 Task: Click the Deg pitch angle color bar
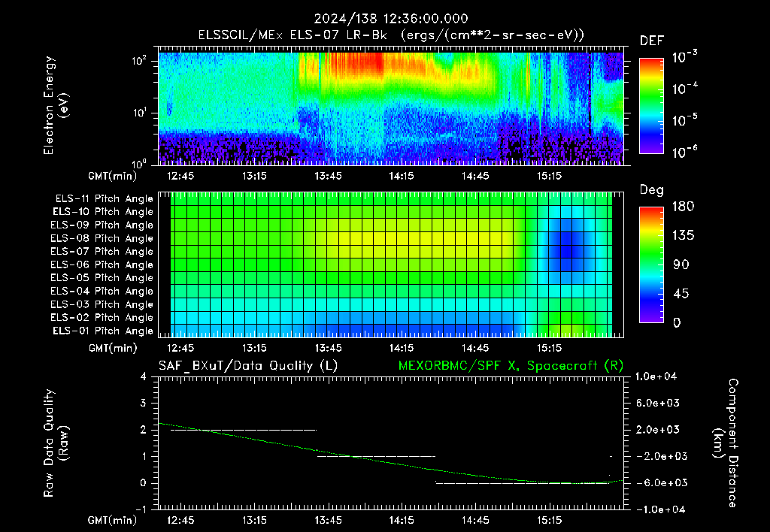click(x=651, y=264)
